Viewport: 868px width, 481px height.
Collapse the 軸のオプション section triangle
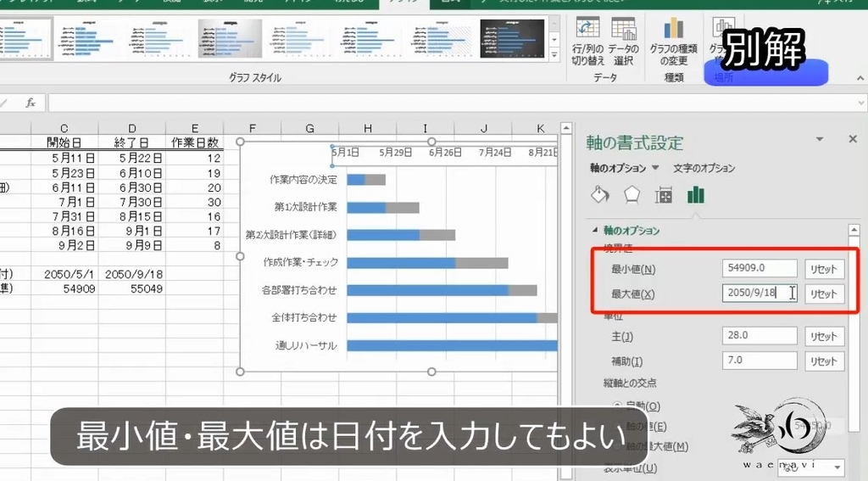595,230
